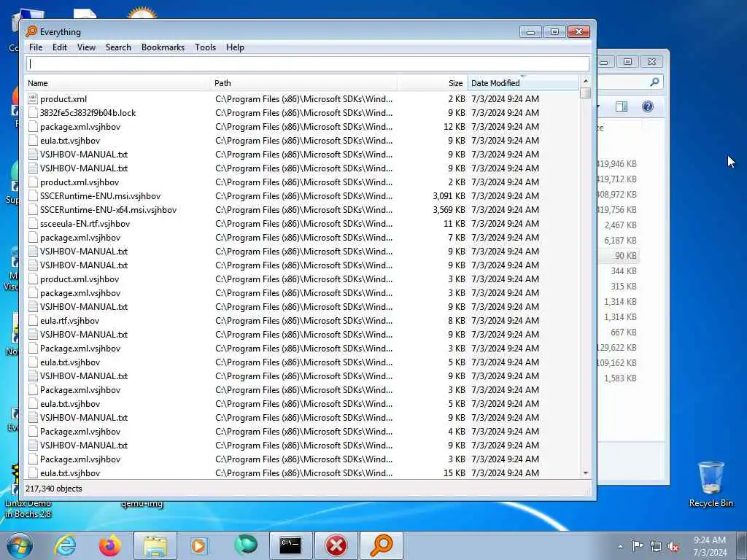Open help icon in background Explorer window
The image size is (747, 560).
(x=648, y=106)
